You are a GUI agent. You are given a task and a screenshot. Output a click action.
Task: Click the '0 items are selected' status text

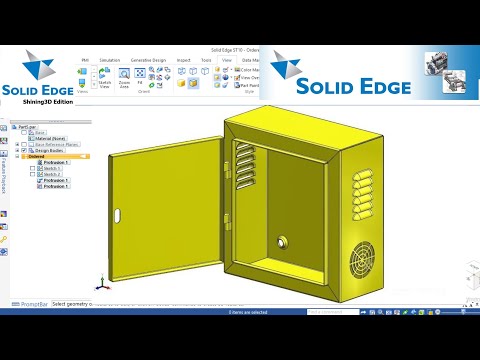(x=248, y=312)
